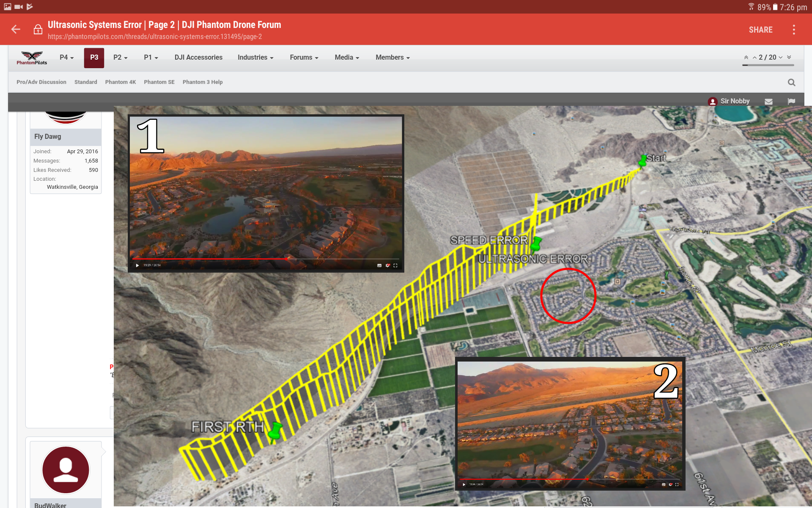The height and width of the screenshot is (508, 812).
Task: Open video 1 settings icon
Action: coord(387,265)
